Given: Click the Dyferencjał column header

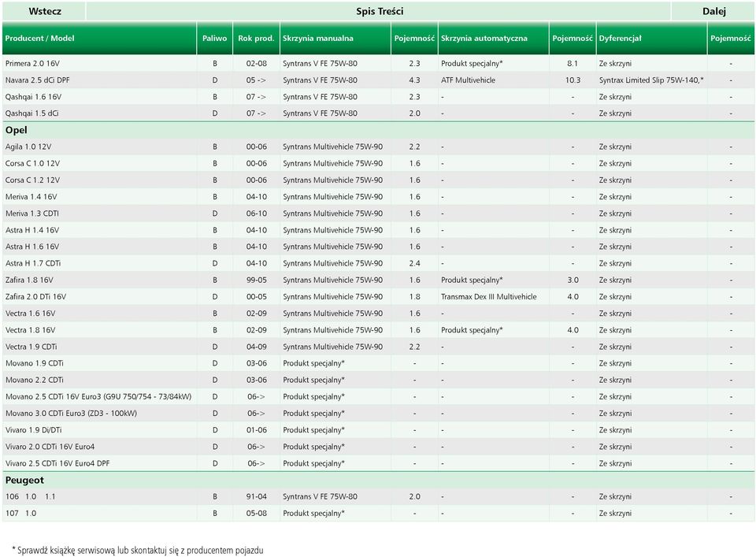Looking at the screenshot, I should 651,38.
